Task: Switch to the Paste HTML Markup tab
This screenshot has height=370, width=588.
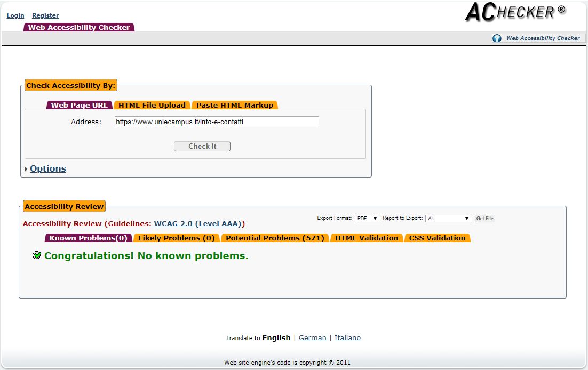Action: pos(235,106)
